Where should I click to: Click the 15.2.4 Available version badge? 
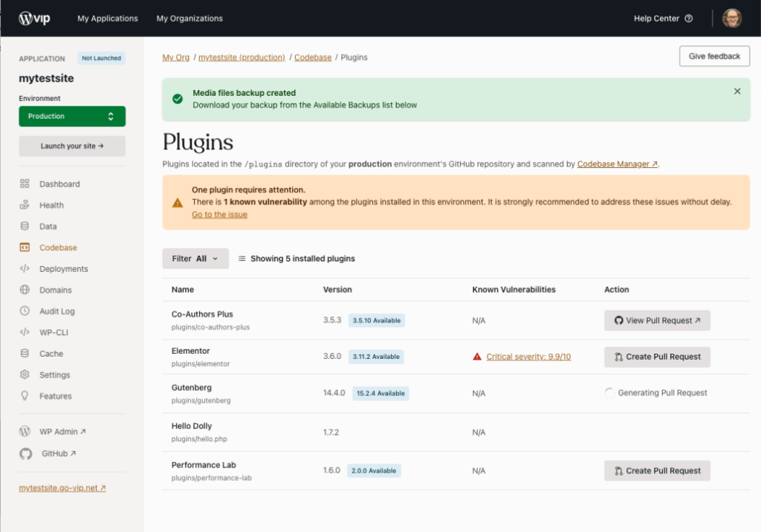pos(380,393)
